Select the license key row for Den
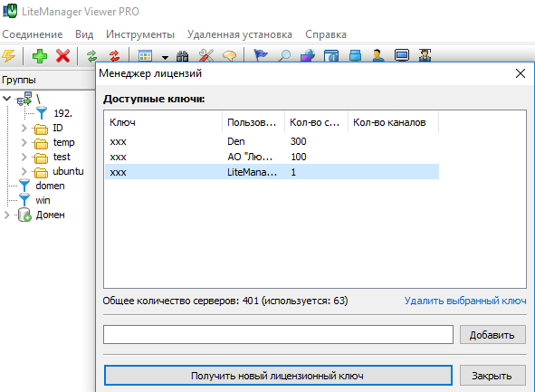535x392 pixels. 272,141
